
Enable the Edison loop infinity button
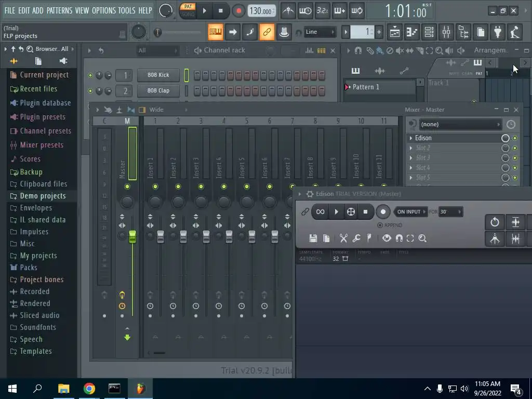(x=320, y=212)
